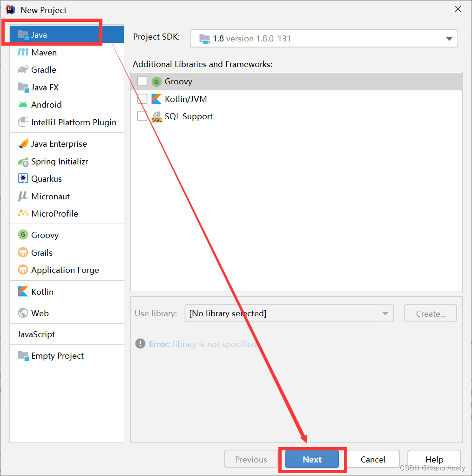Screen dimensions: 472x476
Task: Click the Groovy icon in frameworks list
Action: click(156, 82)
